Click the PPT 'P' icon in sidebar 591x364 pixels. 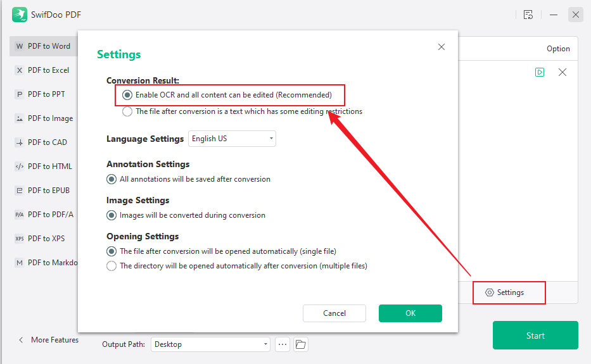19,94
